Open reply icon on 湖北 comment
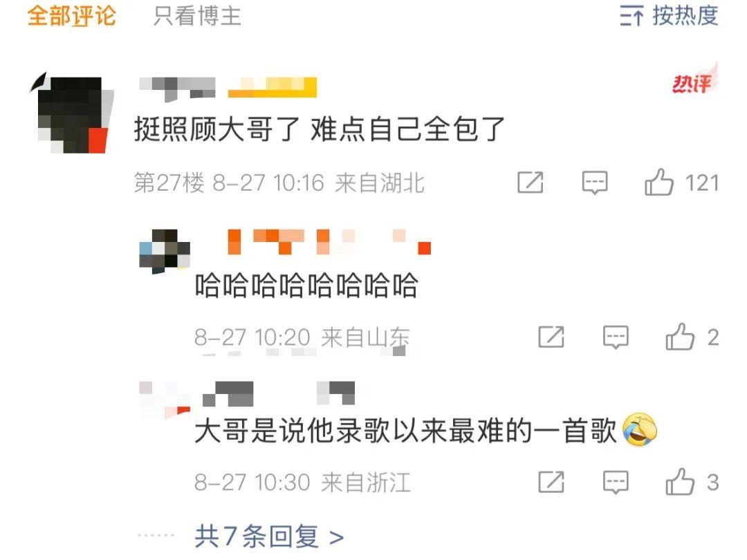 click(595, 183)
